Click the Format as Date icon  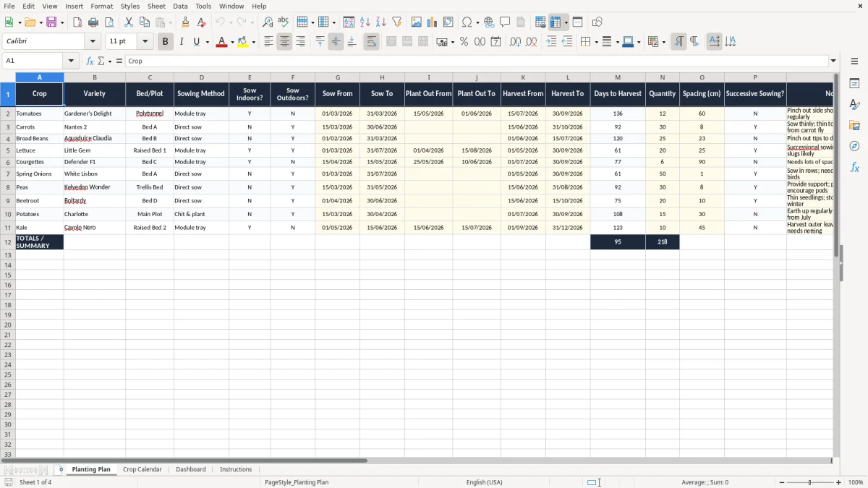click(495, 42)
